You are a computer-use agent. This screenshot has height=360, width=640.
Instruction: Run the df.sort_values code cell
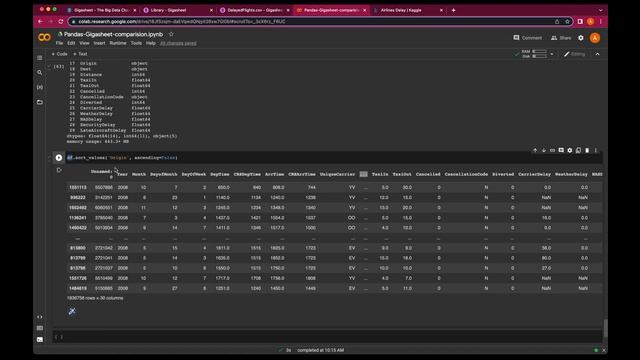(59, 158)
